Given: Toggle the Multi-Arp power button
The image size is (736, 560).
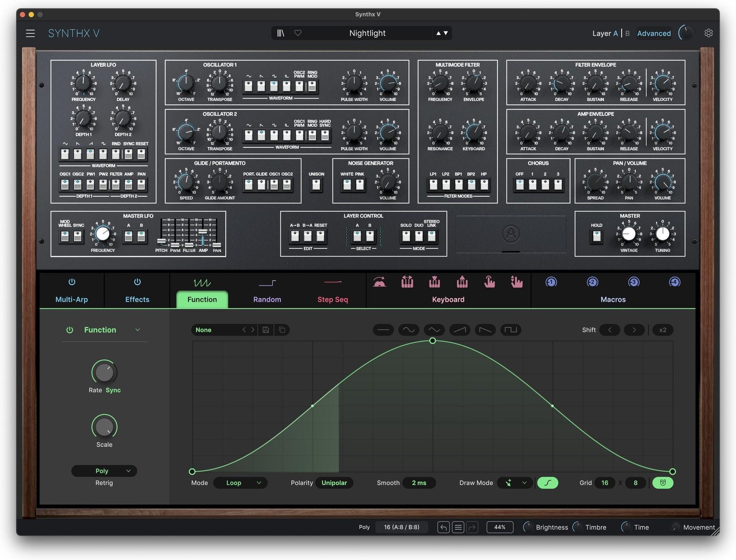Looking at the screenshot, I should 71,282.
